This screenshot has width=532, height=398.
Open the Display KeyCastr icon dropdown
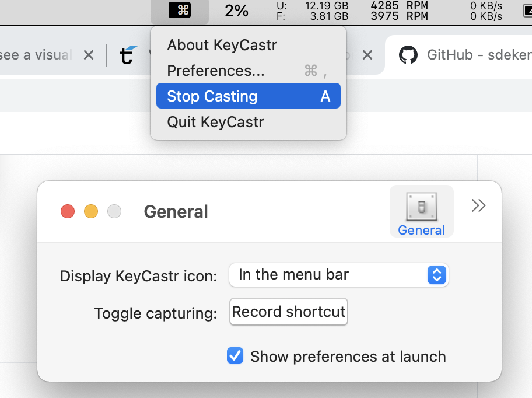click(338, 275)
